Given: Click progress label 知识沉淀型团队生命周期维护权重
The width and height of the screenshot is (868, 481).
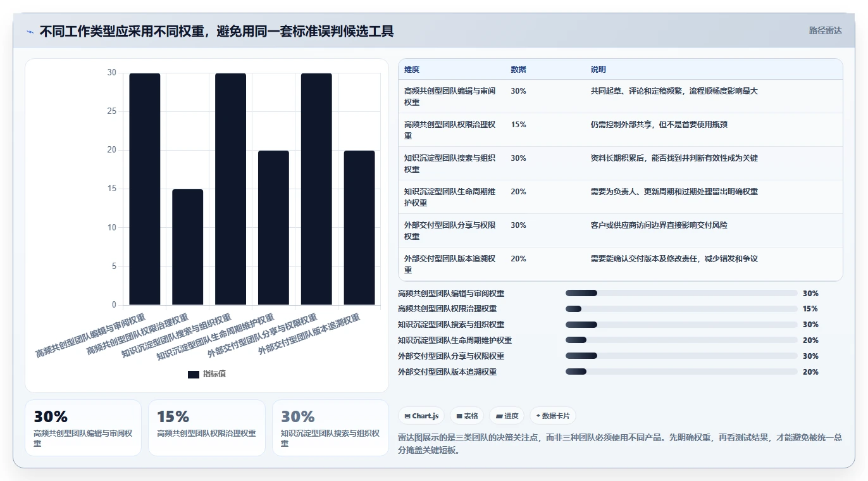Looking at the screenshot, I should [x=455, y=340].
